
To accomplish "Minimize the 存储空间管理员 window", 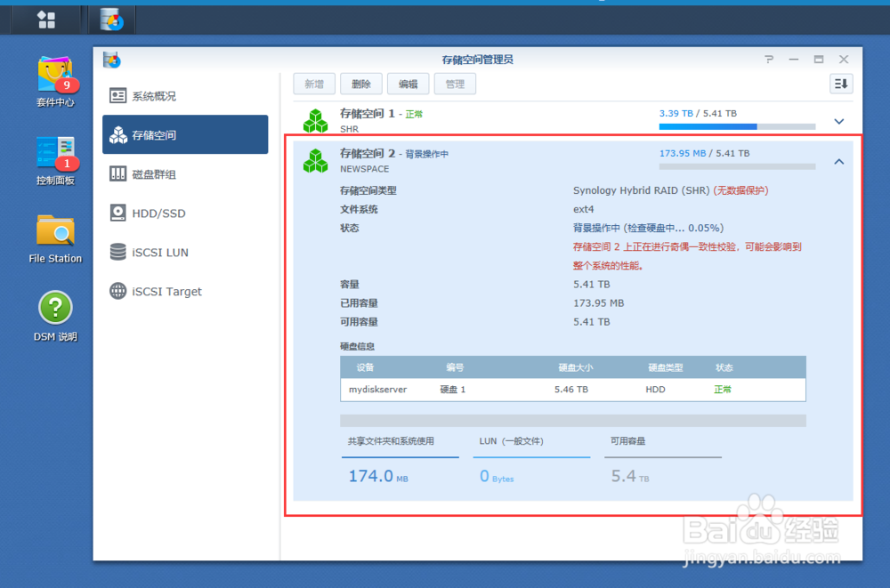I will [x=794, y=59].
